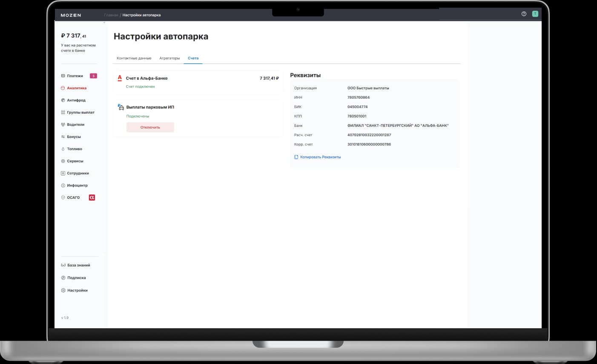Click the ООО Быстрые выплаты organization name
The width and height of the screenshot is (597, 364).
point(368,88)
